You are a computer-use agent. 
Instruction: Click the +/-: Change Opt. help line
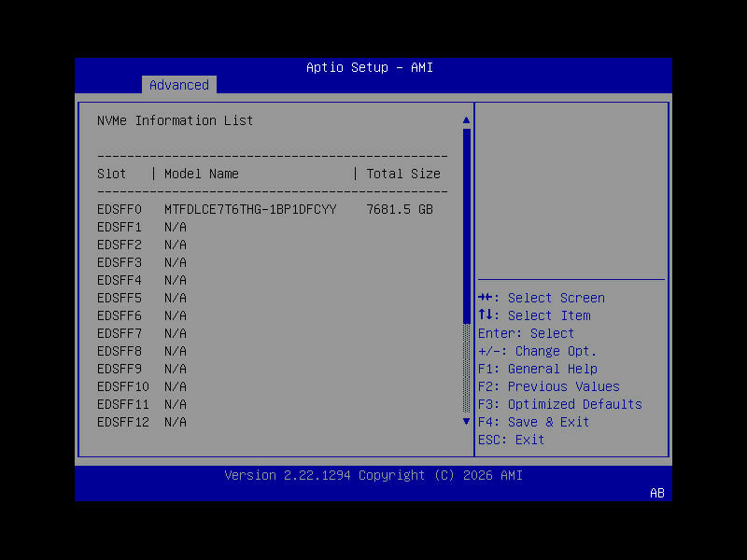tap(538, 351)
